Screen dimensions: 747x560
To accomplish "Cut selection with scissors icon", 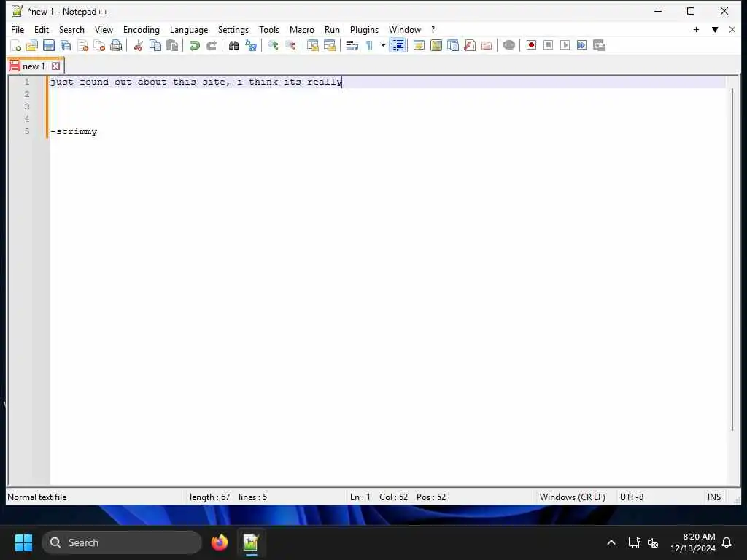I will [138, 46].
